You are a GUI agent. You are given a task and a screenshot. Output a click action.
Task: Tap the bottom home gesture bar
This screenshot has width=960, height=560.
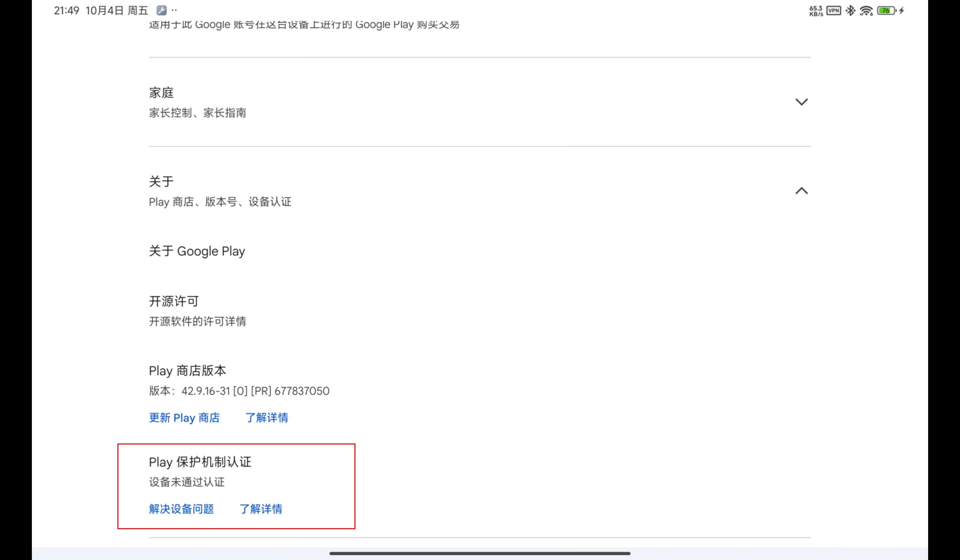point(480,553)
